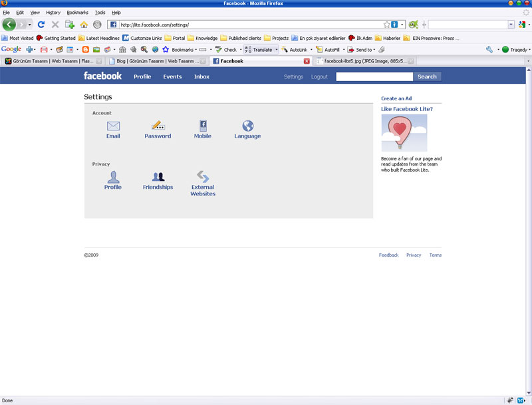Click the green Tragedy account status icon
The width and height of the screenshot is (532, 405).
coord(505,49)
